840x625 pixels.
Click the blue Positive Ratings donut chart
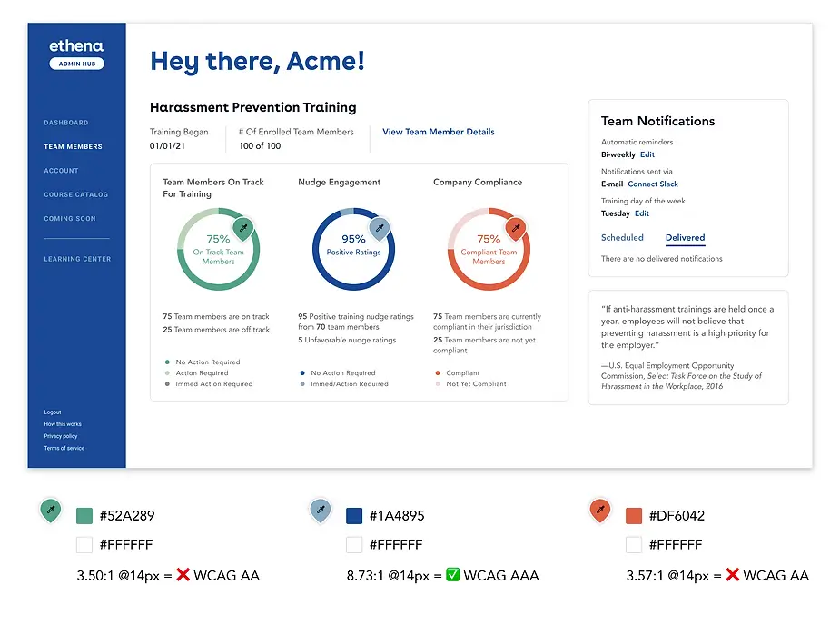[353, 249]
